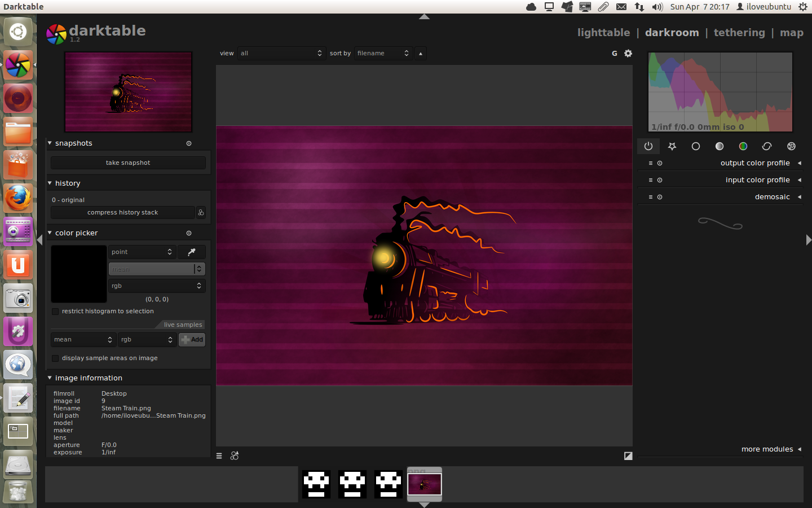Enable restrict histogram to selection
This screenshot has width=812, height=508.
tap(55, 312)
